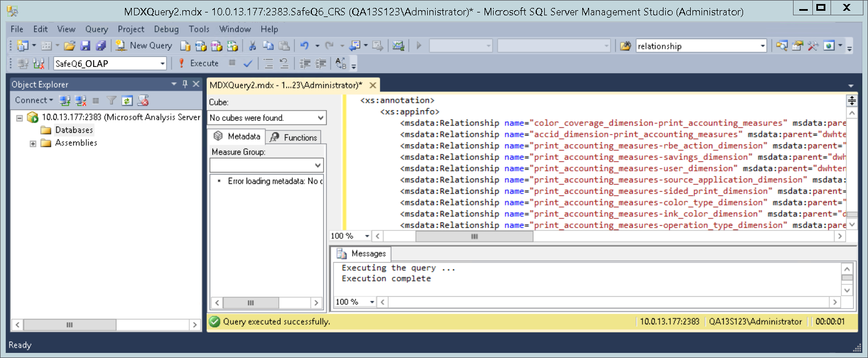This screenshot has width=868, height=358.
Task: Switch to the Functions tab
Action: tap(293, 137)
